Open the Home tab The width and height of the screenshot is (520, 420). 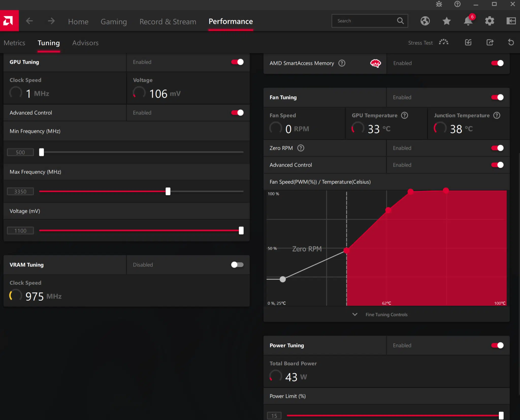tap(78, 22)
